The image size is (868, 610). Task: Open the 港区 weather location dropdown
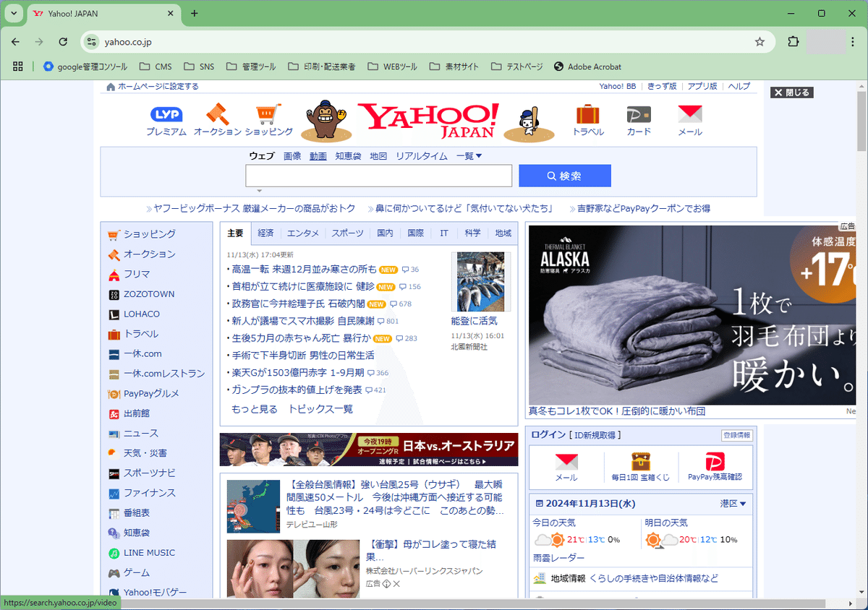tap(733, 504)
